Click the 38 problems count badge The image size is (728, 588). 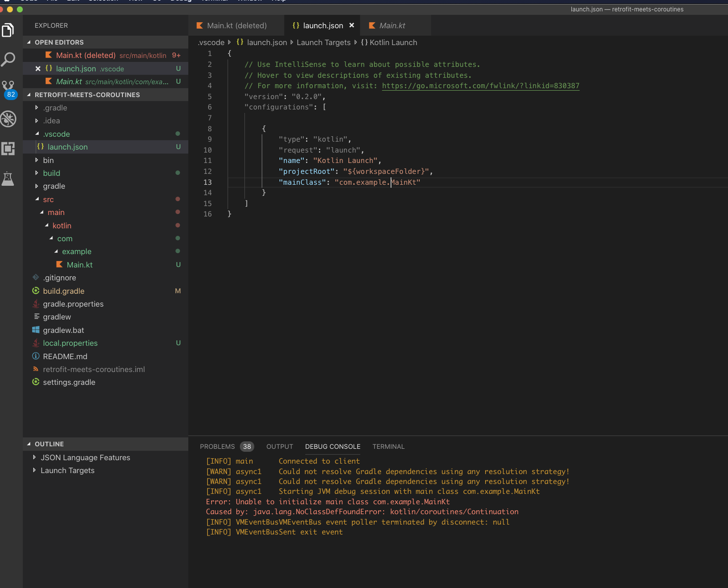[247, 446]
